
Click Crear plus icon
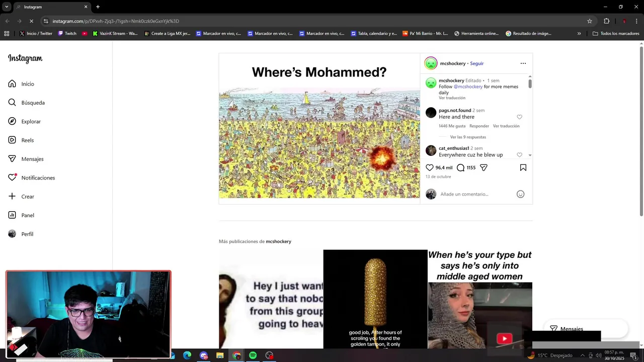pos(12,197)
